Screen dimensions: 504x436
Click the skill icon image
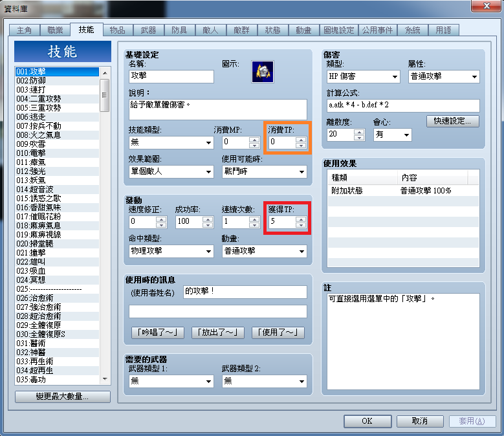pyautogui.click(x=263, y=72)
